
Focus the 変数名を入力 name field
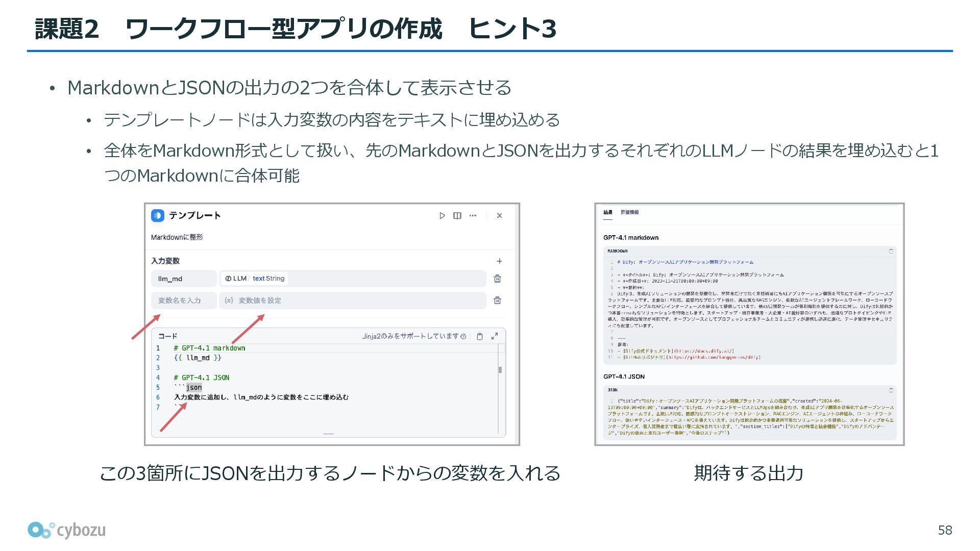(x=184, y=300)
